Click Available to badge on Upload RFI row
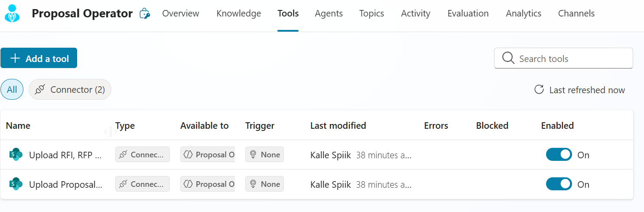 [208, 155]
